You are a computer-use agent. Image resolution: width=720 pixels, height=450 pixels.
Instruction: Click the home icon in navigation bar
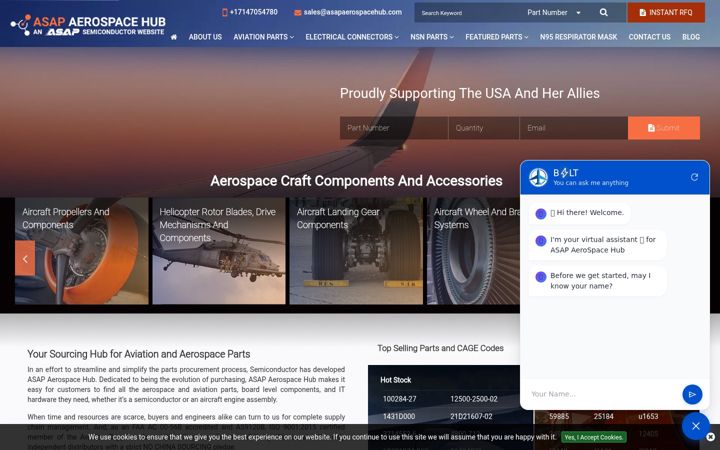click(x=174, y=37)
